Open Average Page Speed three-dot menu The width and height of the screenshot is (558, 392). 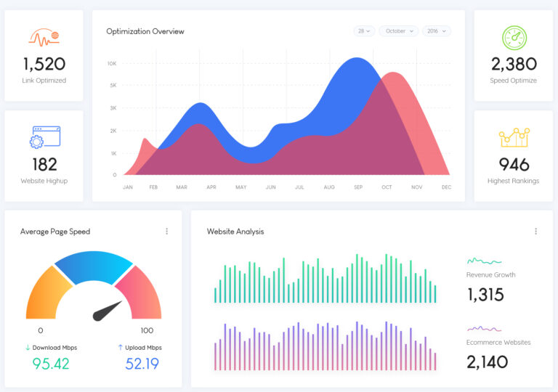[166, 232]
